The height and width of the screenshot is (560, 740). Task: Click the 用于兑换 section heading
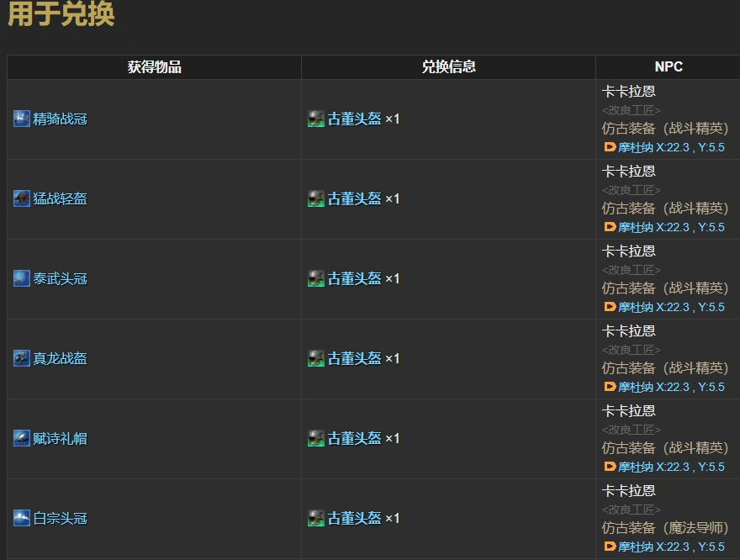61,13
